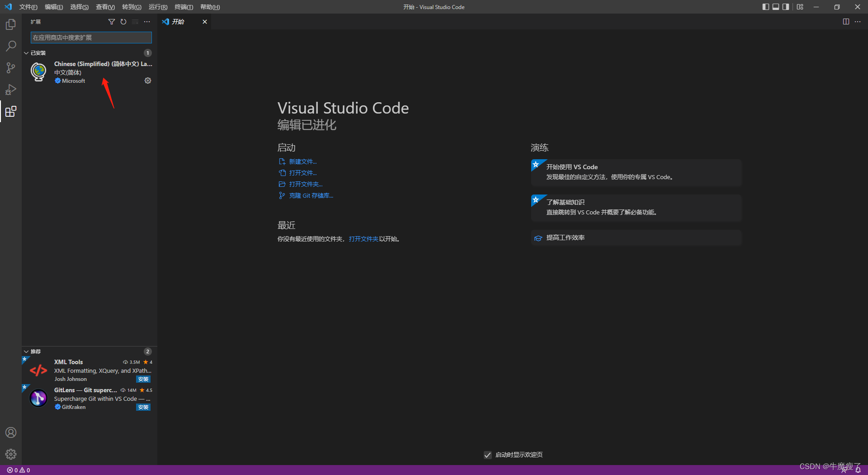The width and height of the screenshot is (868, 475).
Task: Click the 打开文件夹... link under 启动
Action: click(x=306, y=184)
